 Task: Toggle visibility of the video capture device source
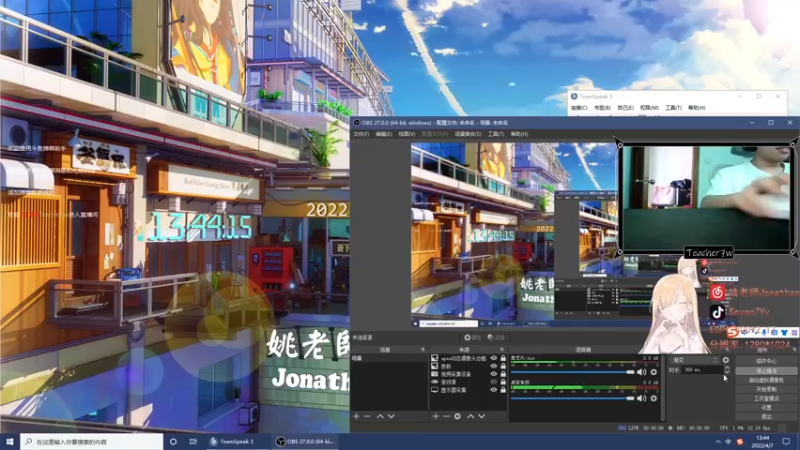click(x=493, y=374)
